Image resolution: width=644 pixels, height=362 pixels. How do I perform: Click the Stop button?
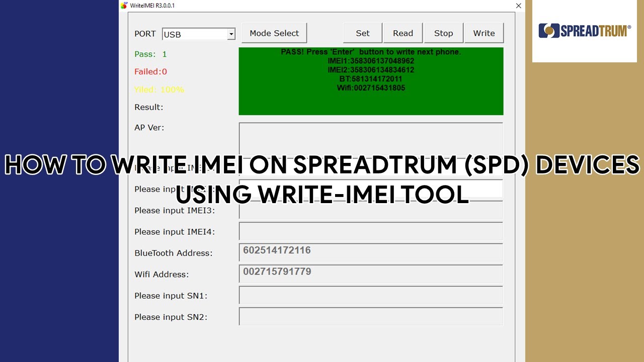pos(443,33)
